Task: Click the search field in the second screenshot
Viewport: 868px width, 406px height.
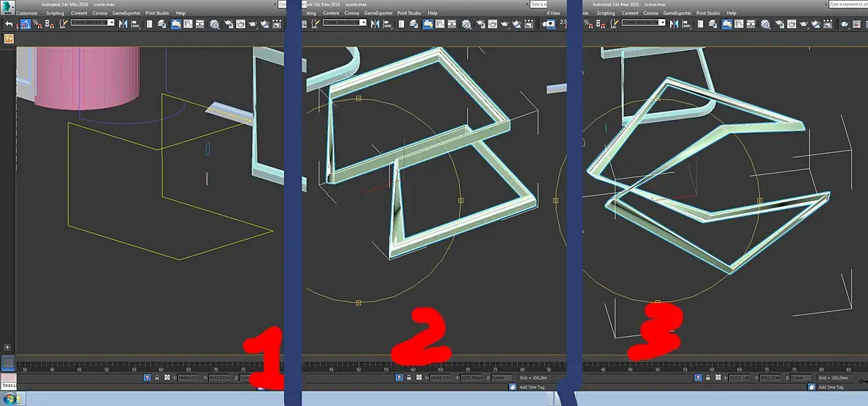Action: (x=538, y=4)
